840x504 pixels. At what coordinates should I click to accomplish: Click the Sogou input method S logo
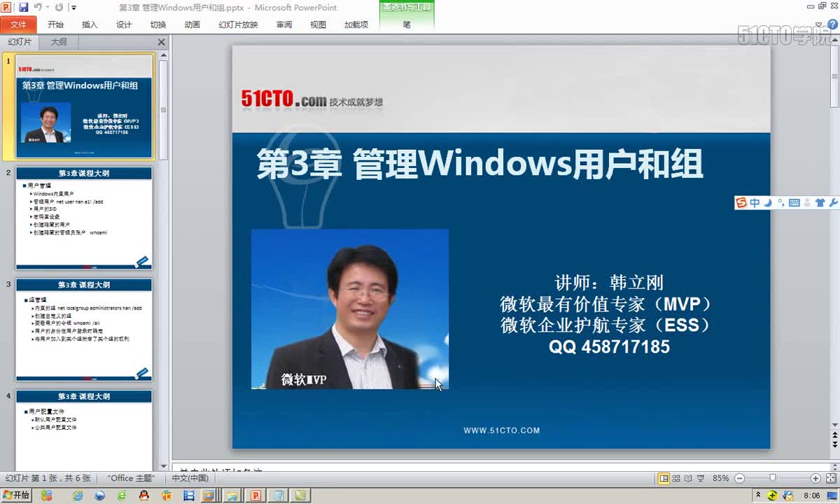(x=741, y=203)
